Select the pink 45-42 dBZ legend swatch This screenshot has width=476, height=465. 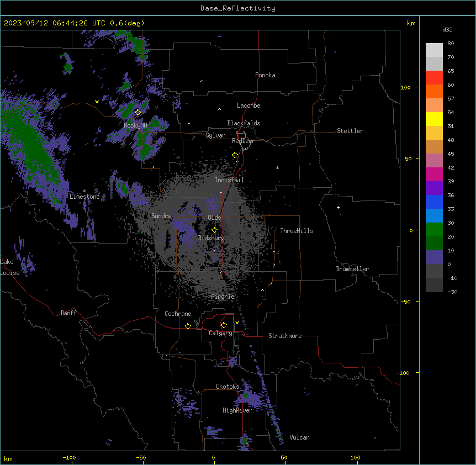(434, 161)
